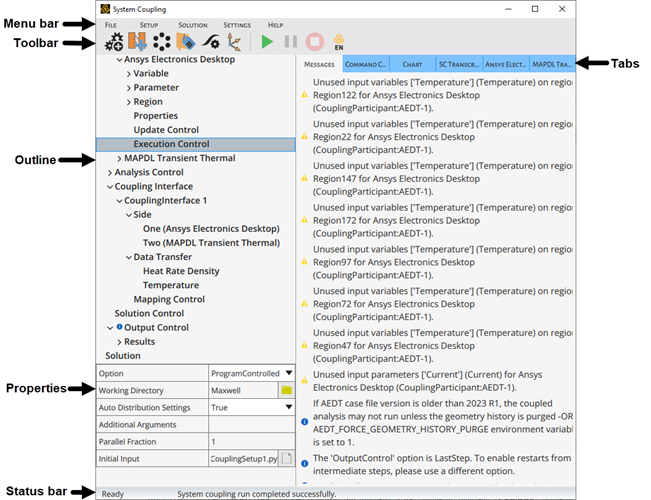Viewport: 651px width, 500px height.
Task: Collapse the Side node chevron
Action: [129, 216]
